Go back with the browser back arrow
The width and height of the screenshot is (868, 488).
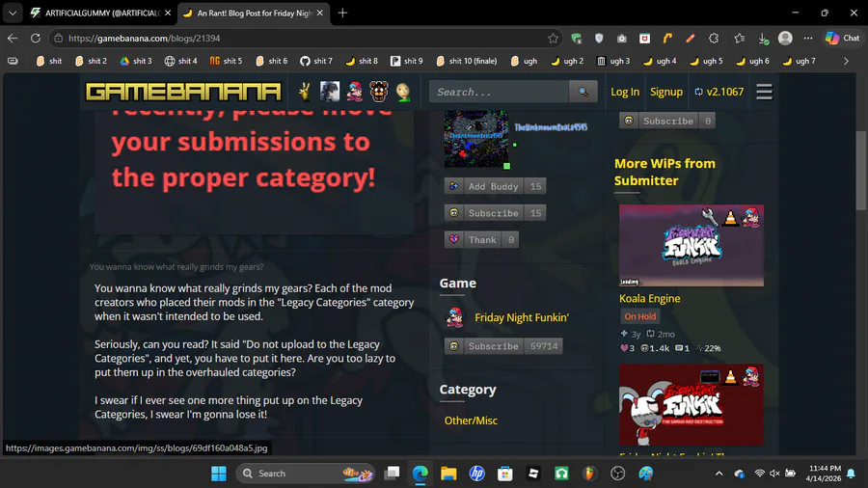[13, 39]
